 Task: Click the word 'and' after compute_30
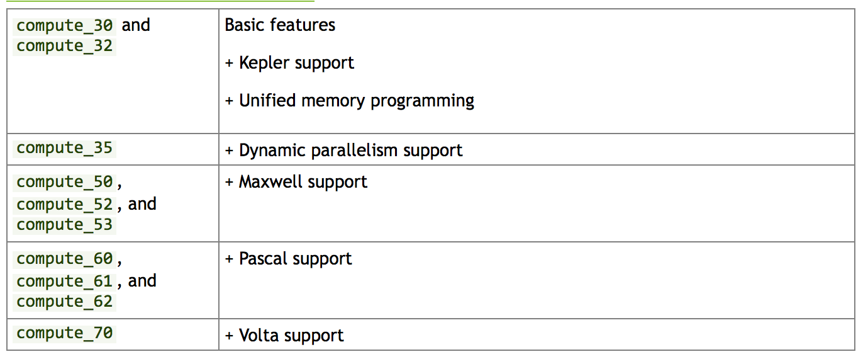[x=136, y=25]
